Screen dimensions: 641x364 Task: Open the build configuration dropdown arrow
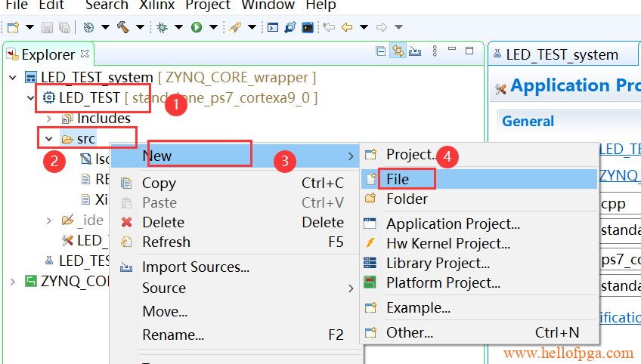point(106,27)
